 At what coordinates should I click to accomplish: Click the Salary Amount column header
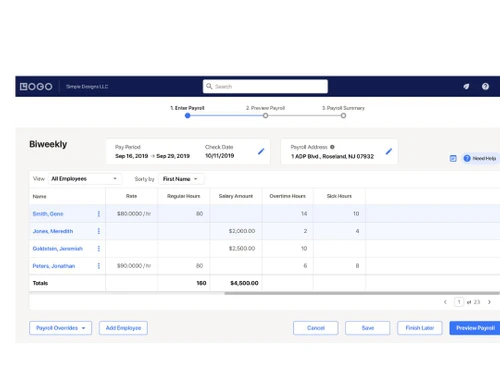pos(236,196)
